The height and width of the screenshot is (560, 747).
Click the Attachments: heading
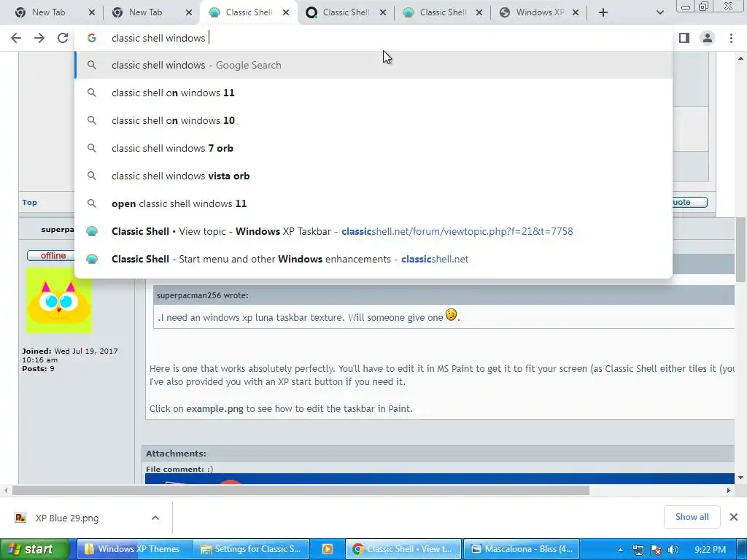coord(176,454)
